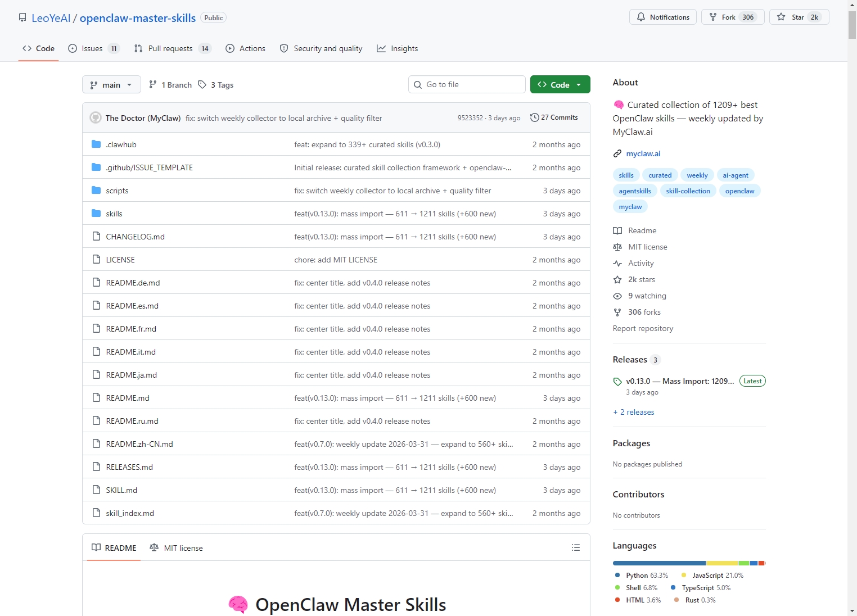
Task: Click the tag icon beside v0.13.0 release
Action: (617, 381)
